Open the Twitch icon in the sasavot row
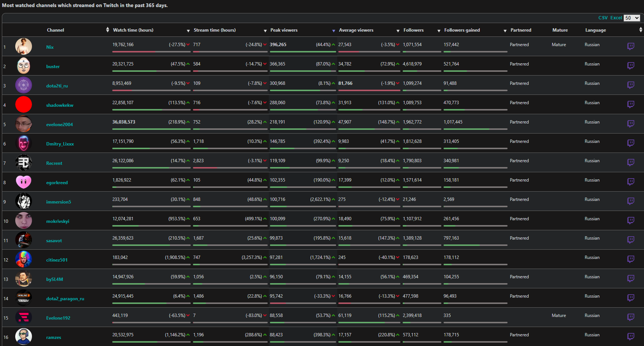 click(631, 240)
